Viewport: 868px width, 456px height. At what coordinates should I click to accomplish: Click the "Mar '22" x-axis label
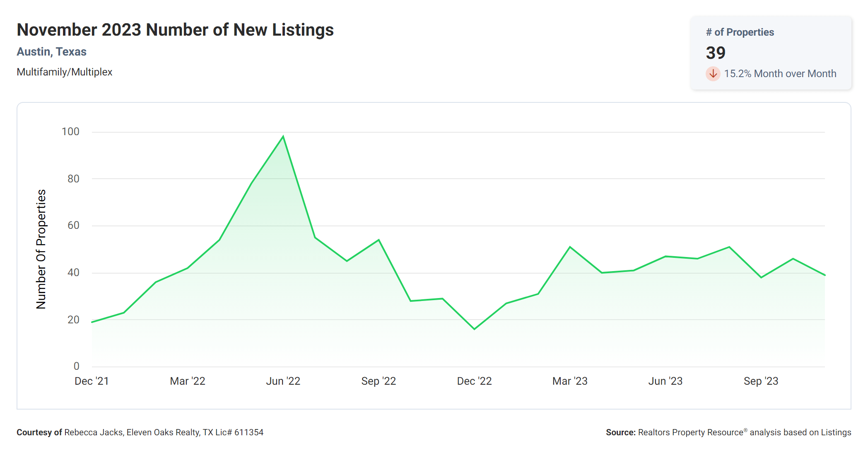click(x=188, y=381)
